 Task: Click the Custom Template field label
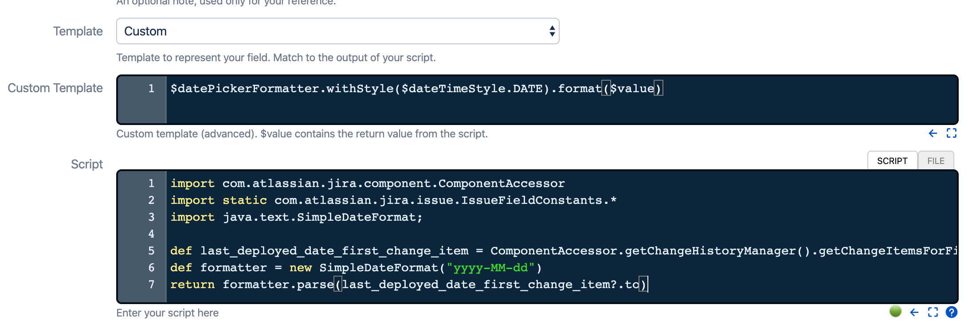[55, 88]
